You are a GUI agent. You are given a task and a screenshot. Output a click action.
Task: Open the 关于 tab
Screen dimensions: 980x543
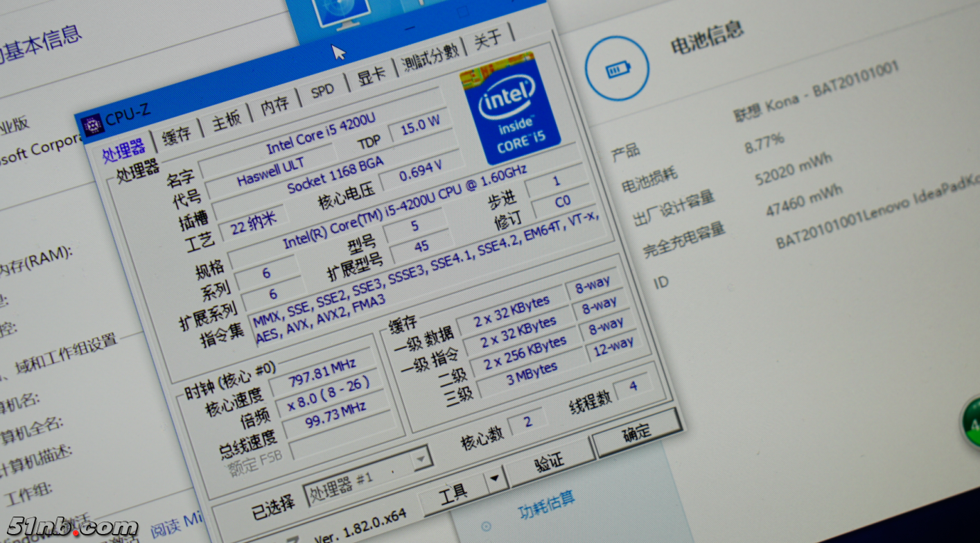click(488, 38)
